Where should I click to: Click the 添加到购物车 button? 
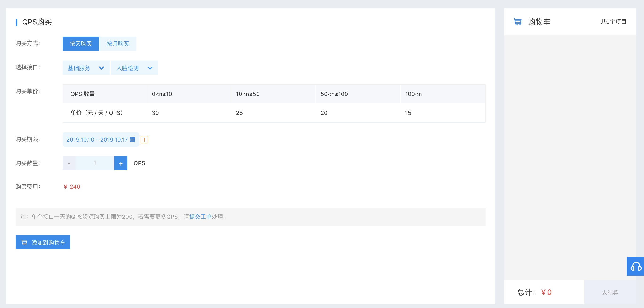(x=43, y=242)
